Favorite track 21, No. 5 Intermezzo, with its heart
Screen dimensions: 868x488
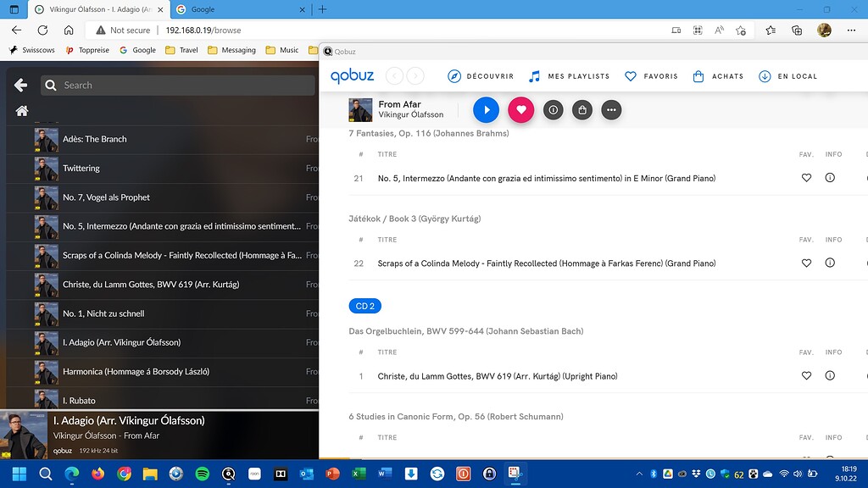[806, 178]
